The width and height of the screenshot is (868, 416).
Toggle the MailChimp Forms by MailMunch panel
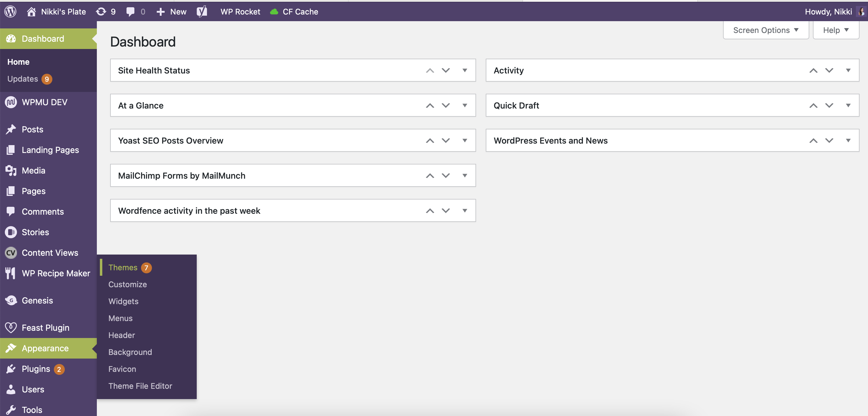click(x=465, y=175)
